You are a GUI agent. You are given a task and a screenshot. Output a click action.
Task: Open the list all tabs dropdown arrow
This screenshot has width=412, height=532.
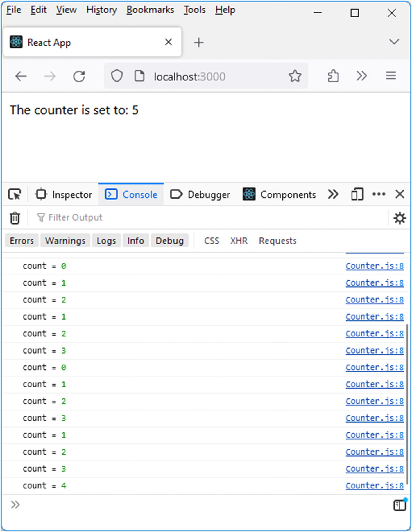(x=394, y=42)
